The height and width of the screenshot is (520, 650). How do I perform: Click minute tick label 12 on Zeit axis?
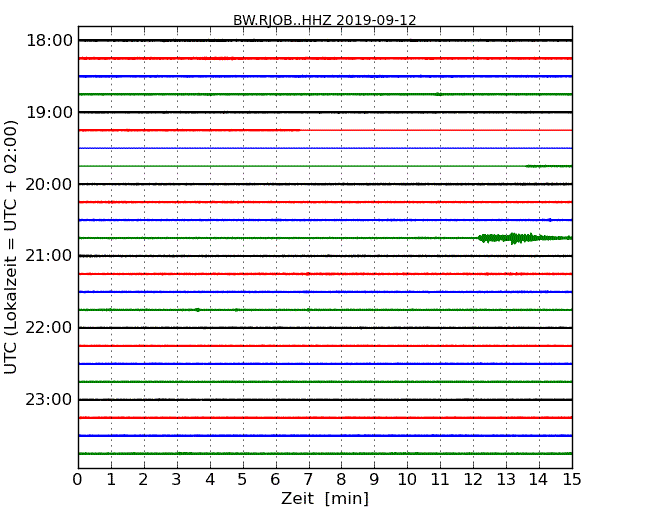[x=473, y=479]
